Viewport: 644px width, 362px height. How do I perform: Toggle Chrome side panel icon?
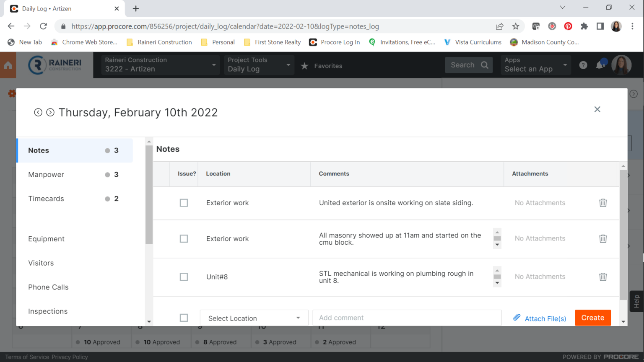pos(600,26)
